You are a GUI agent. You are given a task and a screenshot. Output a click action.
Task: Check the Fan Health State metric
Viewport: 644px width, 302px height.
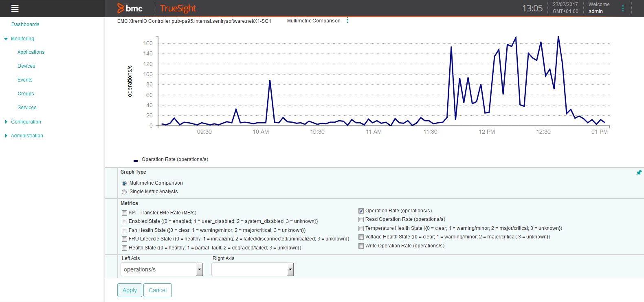124,230
